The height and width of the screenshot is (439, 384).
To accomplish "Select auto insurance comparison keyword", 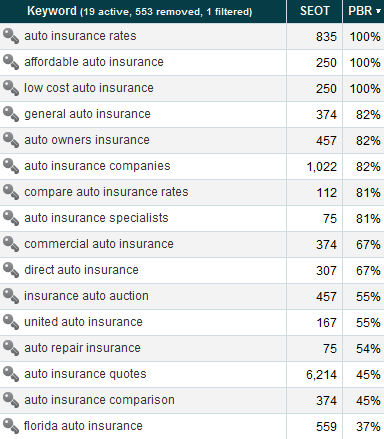I will point(99,400).
